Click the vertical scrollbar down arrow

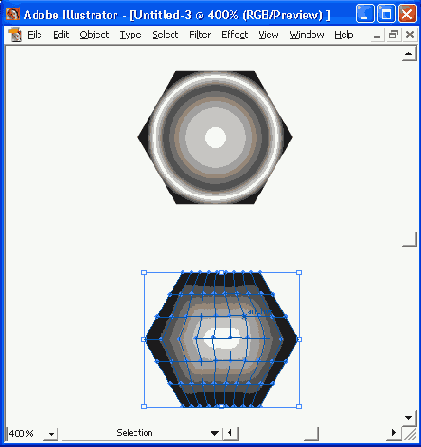tap(409, 418)
